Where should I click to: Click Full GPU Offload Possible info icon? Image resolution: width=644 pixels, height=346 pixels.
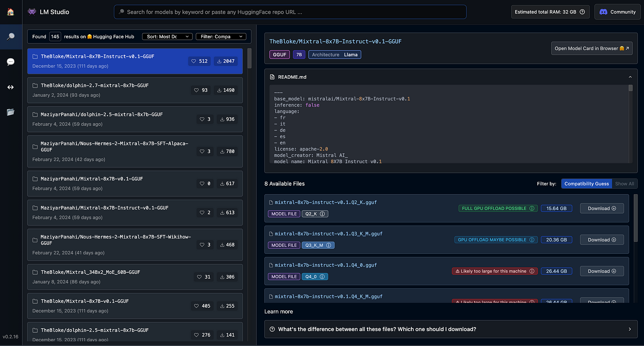pos(532,208)
